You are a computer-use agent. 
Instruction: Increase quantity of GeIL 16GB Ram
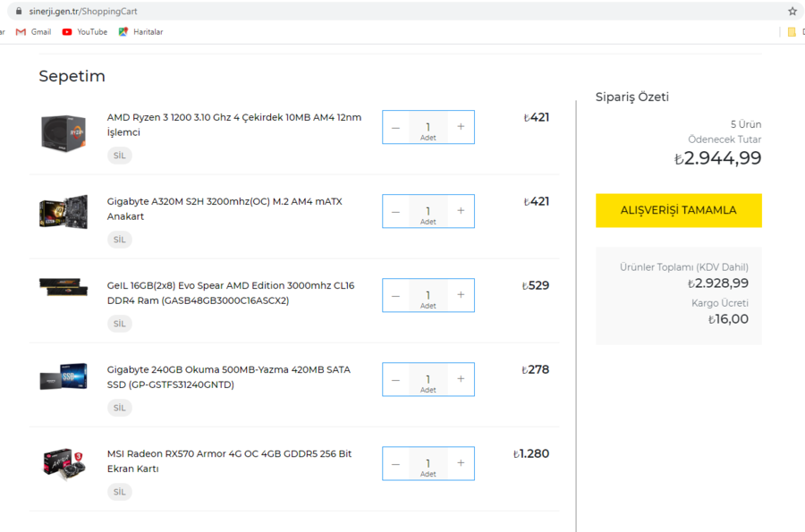pyautogui.click(x=461, y=295)
